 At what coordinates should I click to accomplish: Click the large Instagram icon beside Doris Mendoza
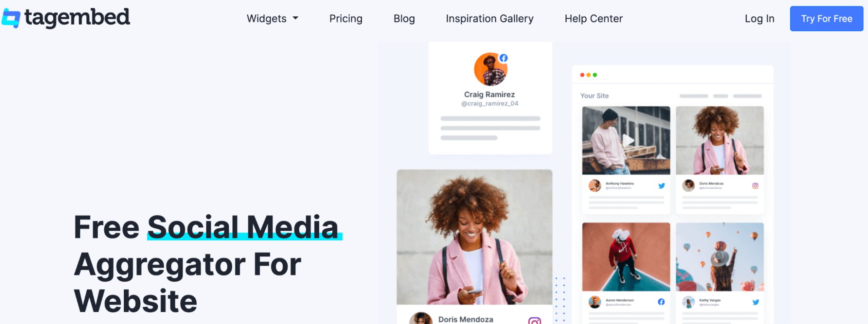point(535,321)
